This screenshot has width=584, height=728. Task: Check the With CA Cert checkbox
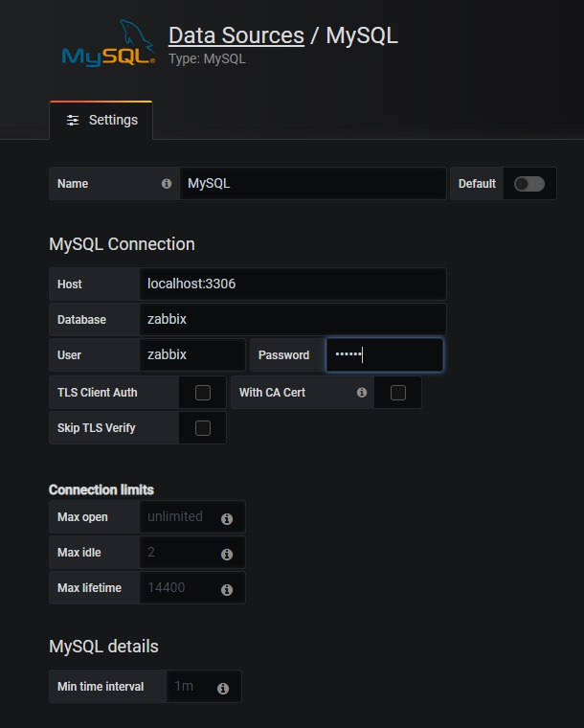coord(398,393)
